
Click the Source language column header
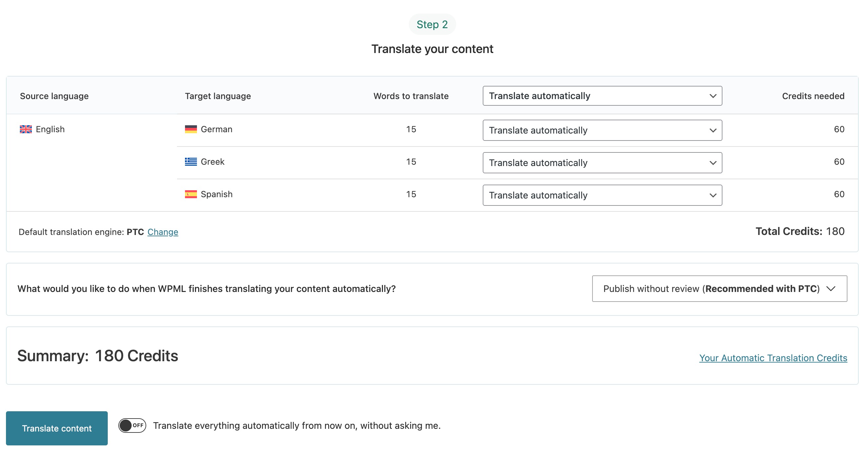click(x=54, y=96)
